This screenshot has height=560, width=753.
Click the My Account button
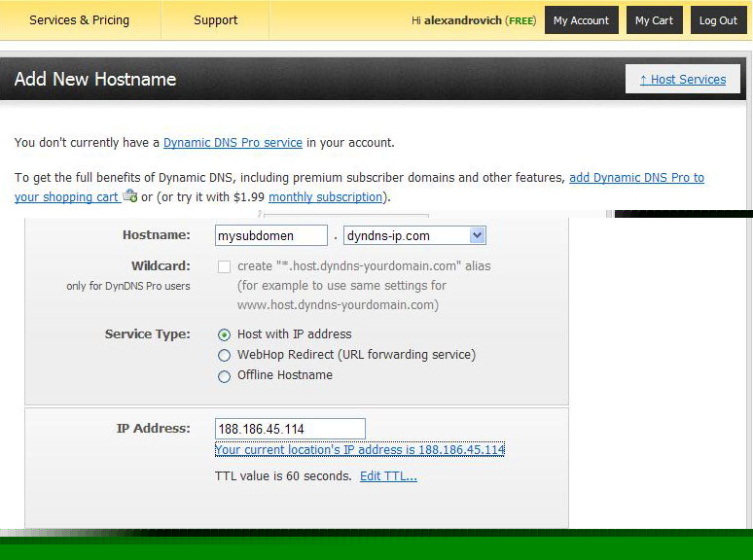(581, 20)
